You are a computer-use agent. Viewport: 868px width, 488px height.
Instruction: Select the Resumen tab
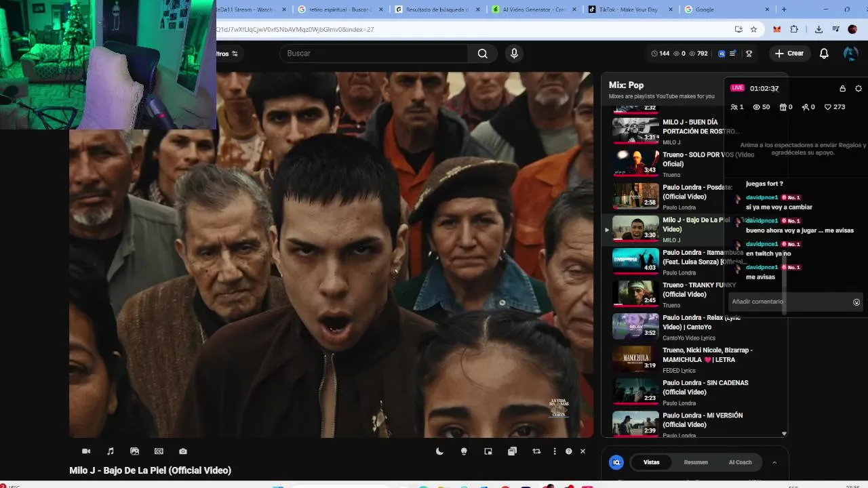point(696,462)
